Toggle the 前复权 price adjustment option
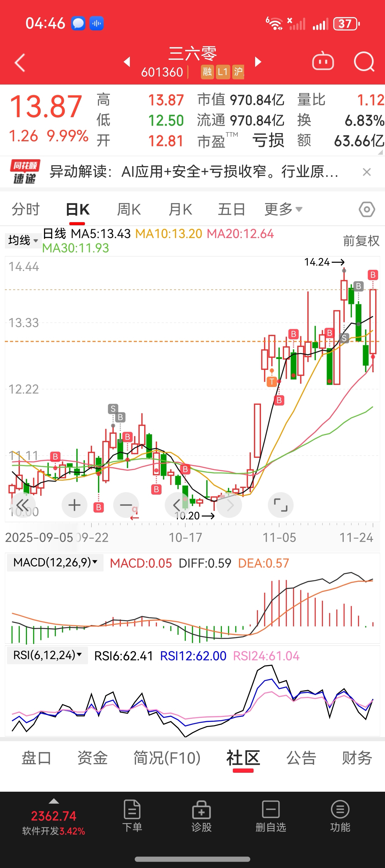Viewport: 385px width, 868px height. (361, 241)
